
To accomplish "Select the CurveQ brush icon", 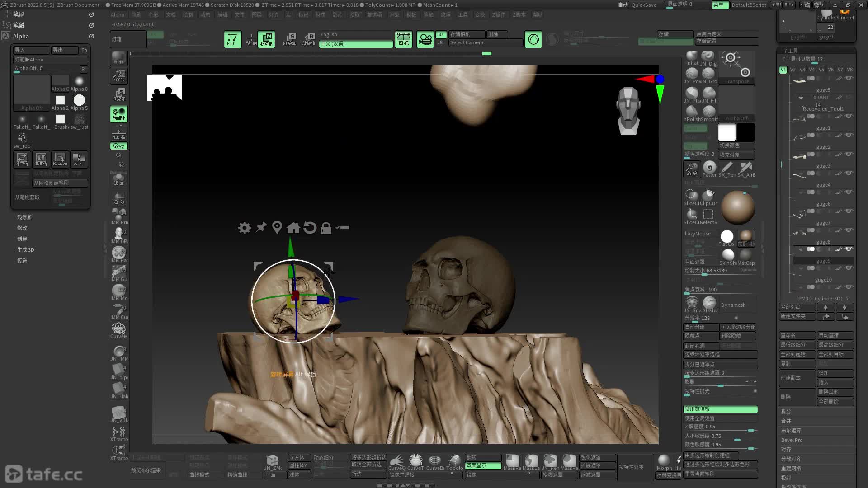I will click(x=397, y=462).
